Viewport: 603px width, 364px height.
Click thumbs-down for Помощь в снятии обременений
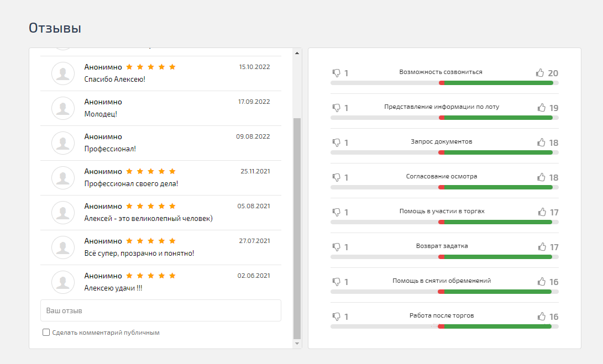336,282
